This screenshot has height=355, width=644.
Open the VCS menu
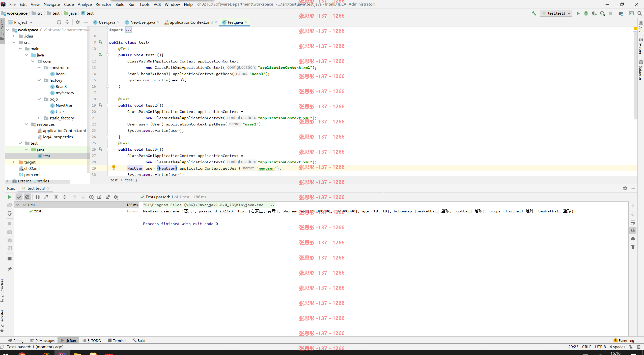(157, 4)
